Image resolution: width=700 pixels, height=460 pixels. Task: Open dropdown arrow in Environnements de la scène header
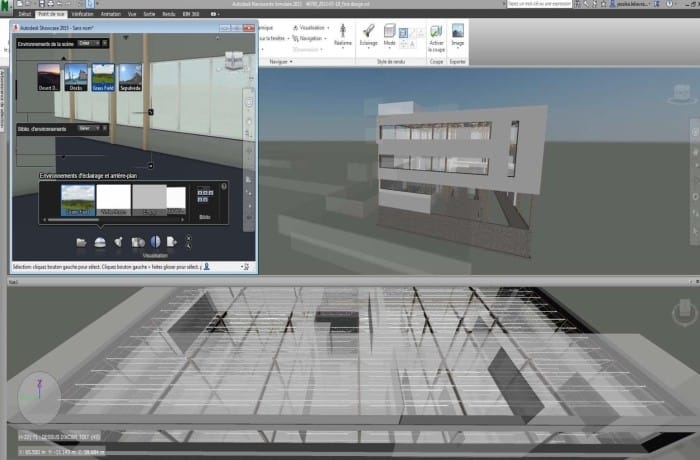tap(98, 43)
